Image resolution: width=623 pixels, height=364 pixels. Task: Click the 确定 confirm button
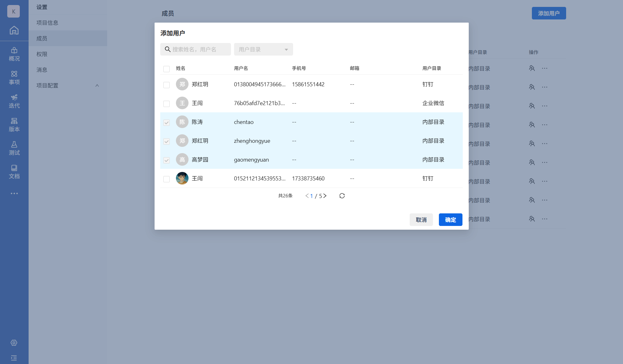[450, 220]
